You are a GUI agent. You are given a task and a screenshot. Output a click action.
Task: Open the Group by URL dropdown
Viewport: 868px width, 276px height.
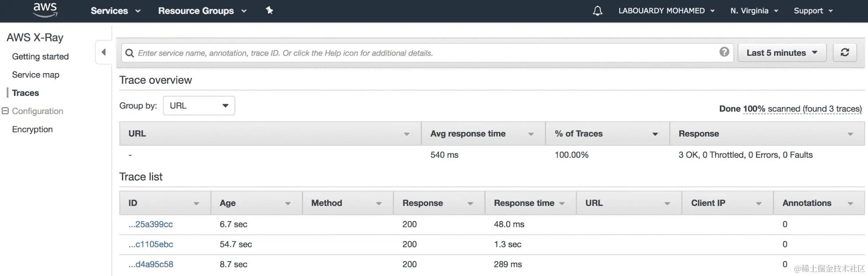pyautogui.click(x=199, y=106)
